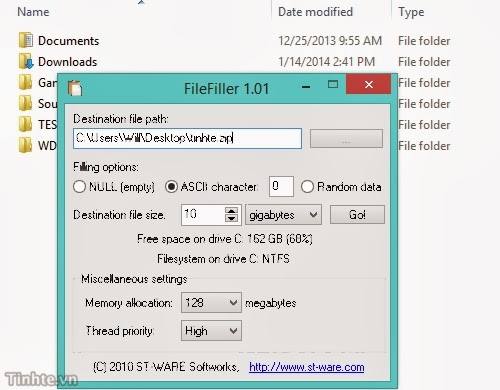Click the Go! button

click(x=357, y=215)
